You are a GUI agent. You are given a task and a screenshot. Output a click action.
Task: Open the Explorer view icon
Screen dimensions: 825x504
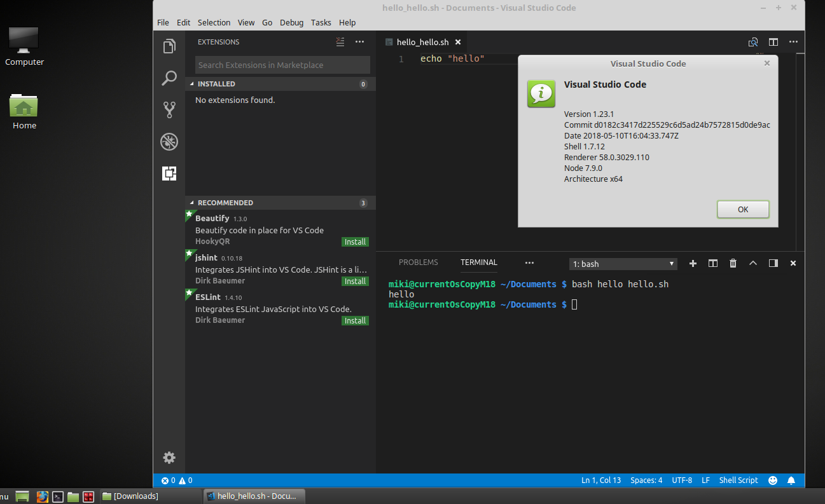[x=169, y=46]
